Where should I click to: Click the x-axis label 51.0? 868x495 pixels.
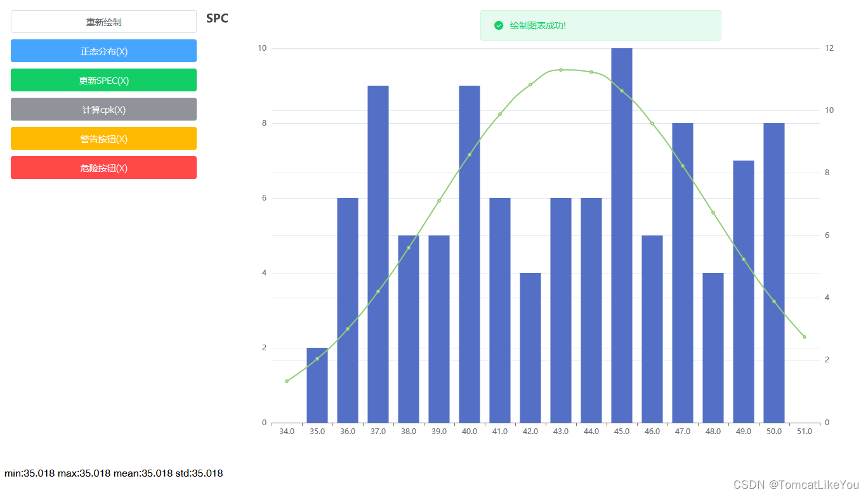[x=805, y=432]
